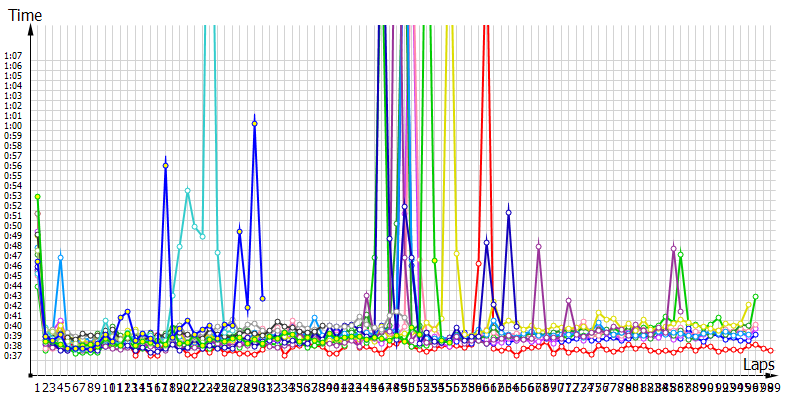The height and width of the screenshot is (400, 800).
Task: Click the last red data point on right
Action: [771, 350]
